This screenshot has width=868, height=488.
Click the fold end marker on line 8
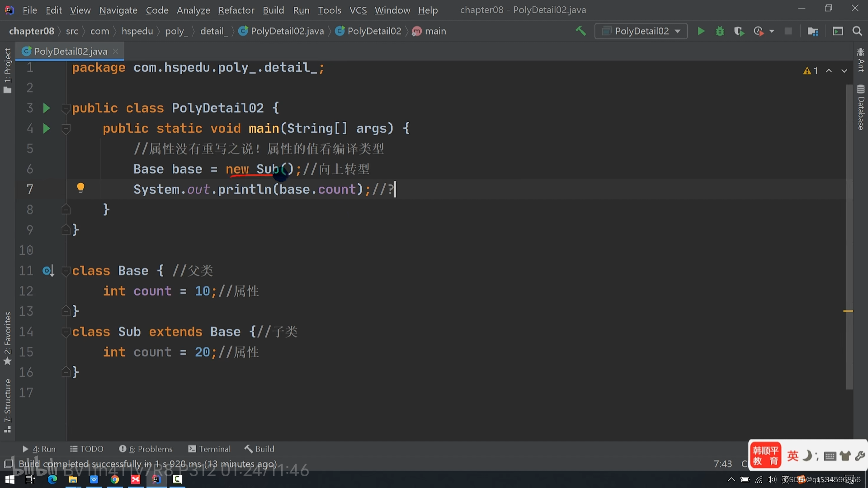click(66, 209)
